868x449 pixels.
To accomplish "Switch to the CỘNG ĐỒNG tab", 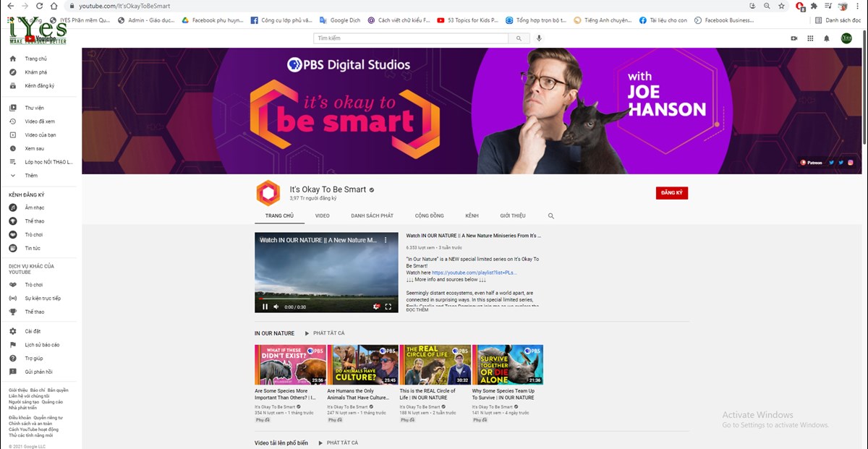I will click(430, 215).
